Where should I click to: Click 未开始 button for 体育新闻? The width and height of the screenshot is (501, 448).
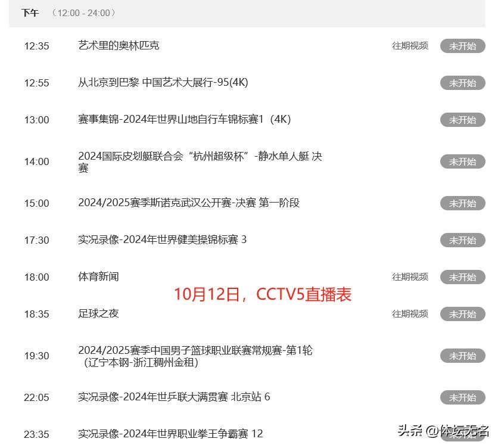tap(463, 277)
